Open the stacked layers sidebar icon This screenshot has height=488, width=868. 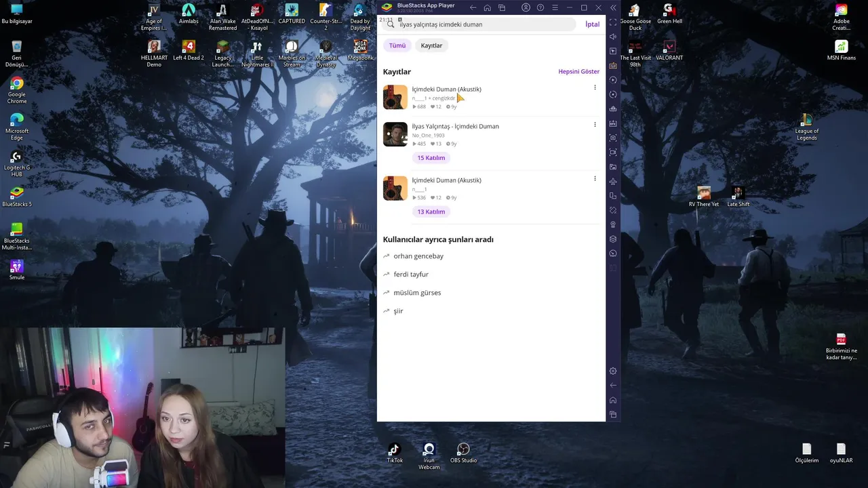pyautogui.click(x=613, y=239)
